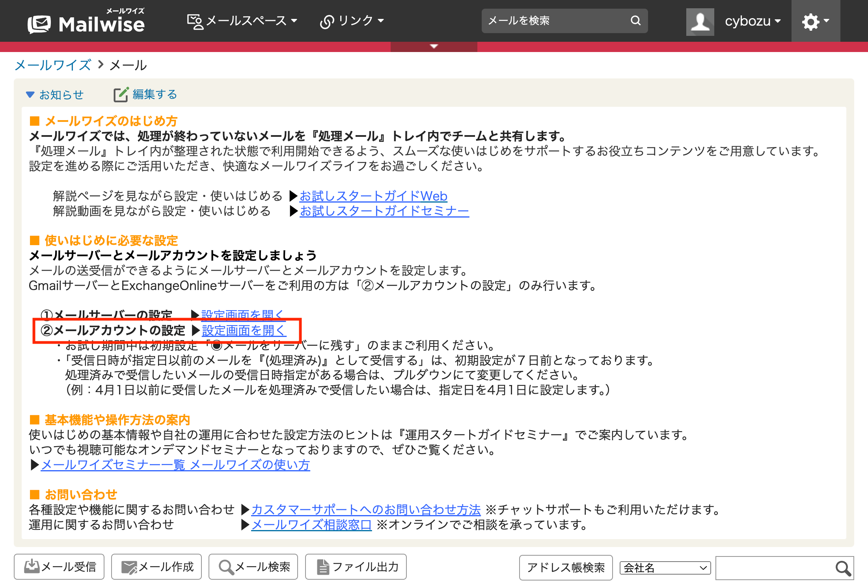Click the ファイル出力 button

pos(356,567)
